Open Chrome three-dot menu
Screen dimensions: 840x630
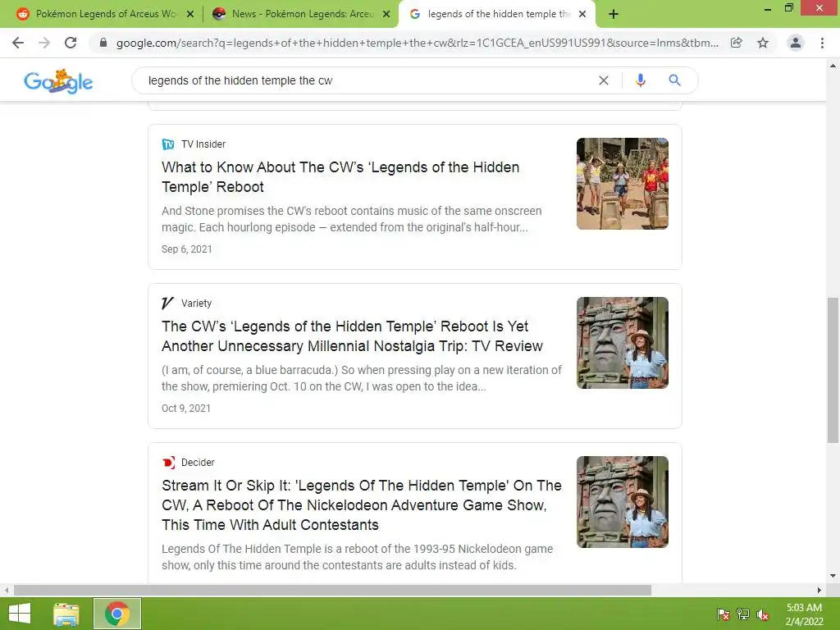pos(822,43)
